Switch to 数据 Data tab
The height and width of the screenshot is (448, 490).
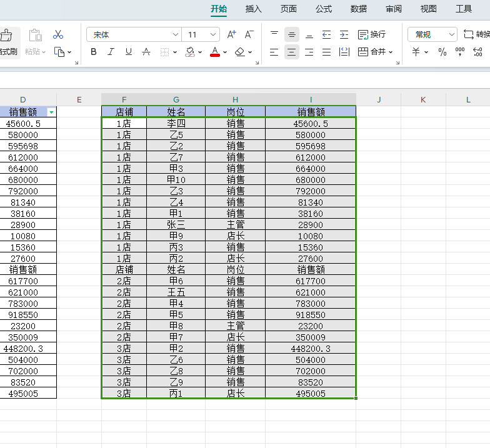(x=359, y=9)
